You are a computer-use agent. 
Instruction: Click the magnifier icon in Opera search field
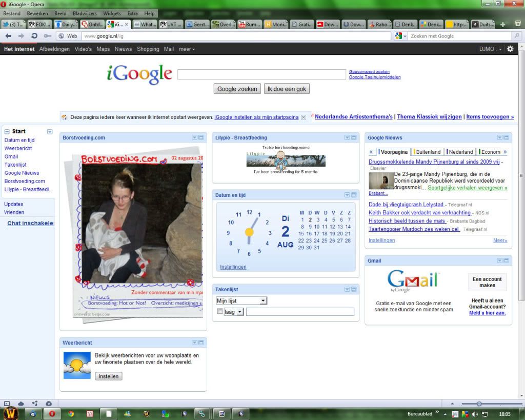click(517, 36)
